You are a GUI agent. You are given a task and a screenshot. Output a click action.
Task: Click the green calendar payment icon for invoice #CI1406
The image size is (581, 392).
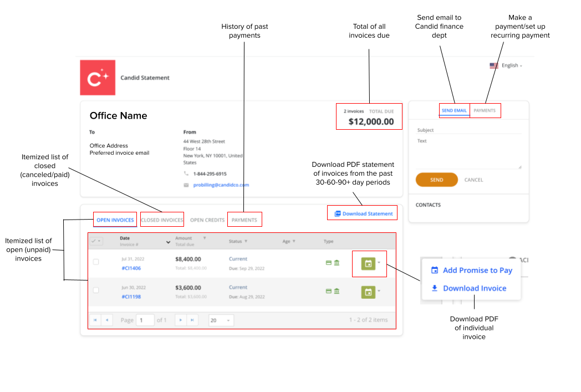click(x=369, y=263)
